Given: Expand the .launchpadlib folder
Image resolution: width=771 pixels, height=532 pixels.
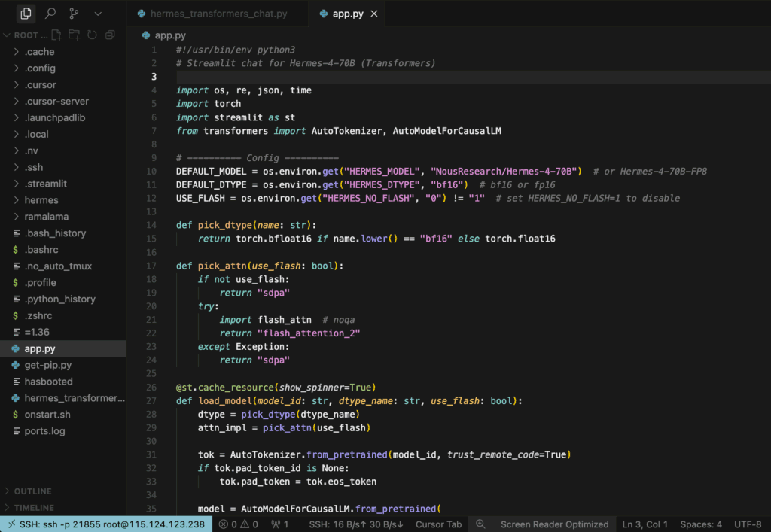Looking at the screenshot, I should (x=63, y=117).
